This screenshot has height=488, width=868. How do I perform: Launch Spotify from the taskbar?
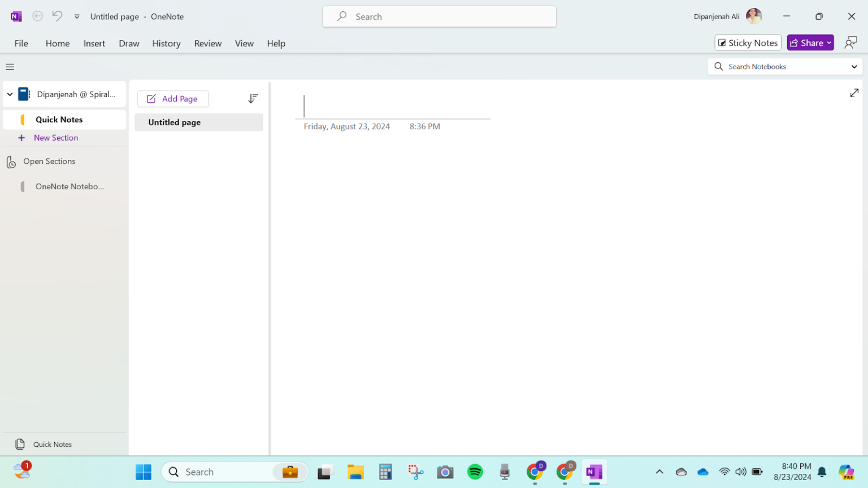[475, 472]
